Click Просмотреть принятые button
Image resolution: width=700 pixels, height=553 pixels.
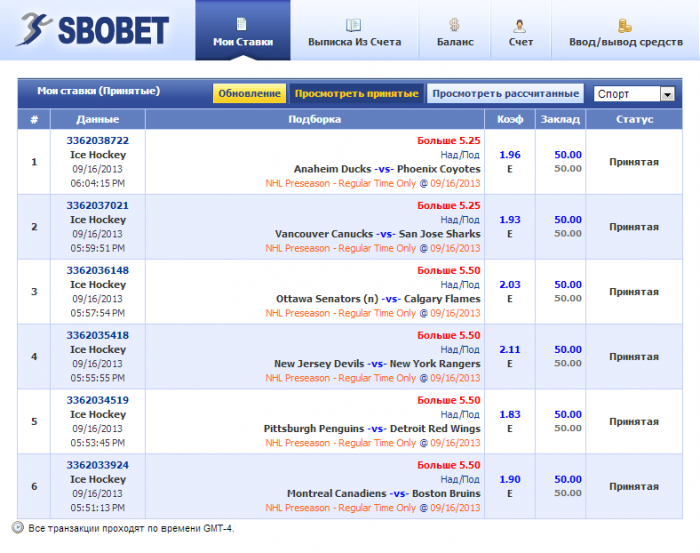click(356, 94)
